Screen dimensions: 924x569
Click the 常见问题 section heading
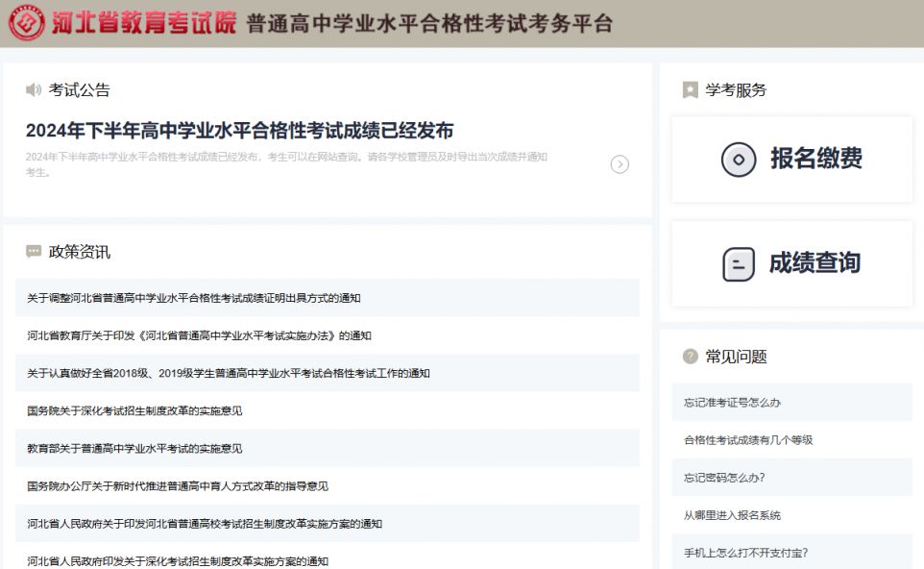click(x=736, y=357)
